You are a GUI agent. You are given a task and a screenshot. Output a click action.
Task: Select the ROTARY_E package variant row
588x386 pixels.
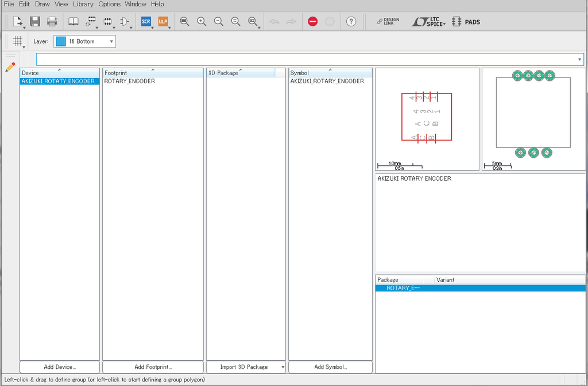pyautogui.click(x=481, y=288)
